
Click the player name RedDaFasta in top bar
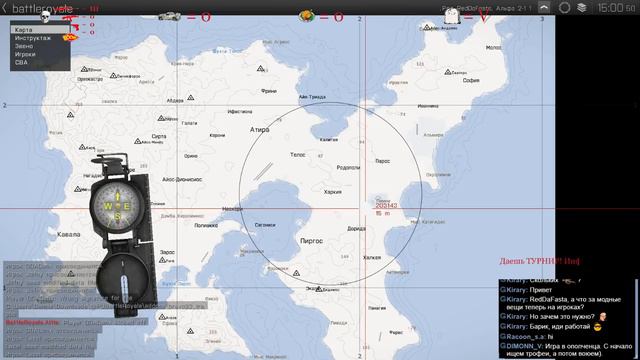pyautogui.click(x=474, y=8)
